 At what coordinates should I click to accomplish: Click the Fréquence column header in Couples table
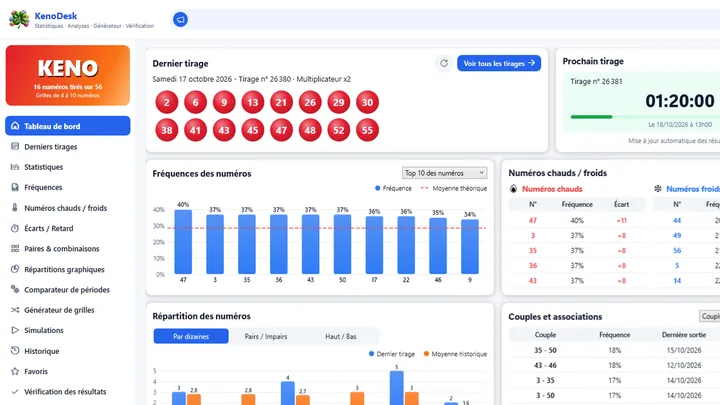point(614,335)
